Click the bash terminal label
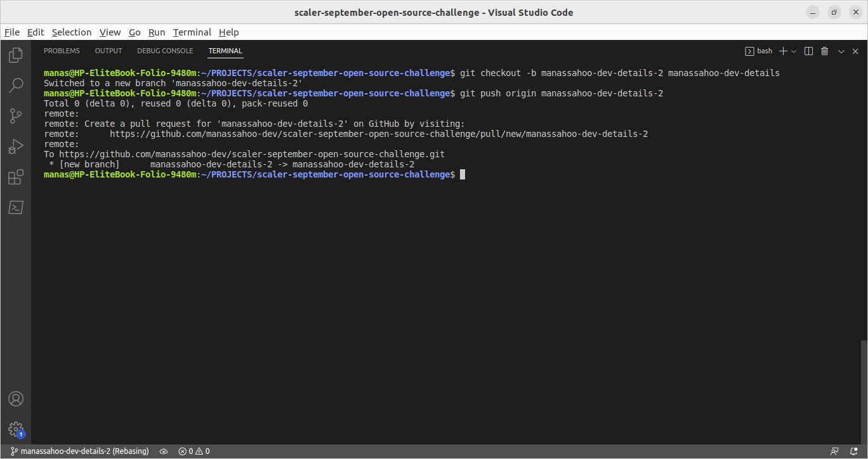The image size is (868, 459). pos(759,51)
